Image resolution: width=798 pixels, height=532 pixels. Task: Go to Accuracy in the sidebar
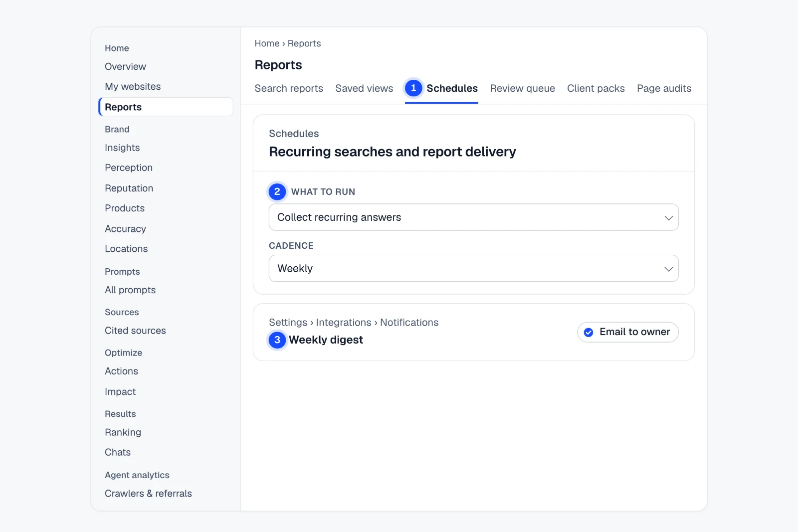(125, 229)
